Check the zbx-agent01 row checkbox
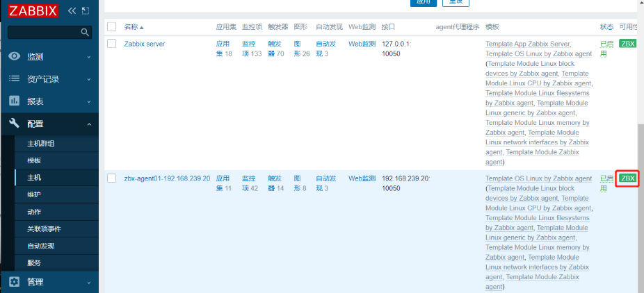This screenshot has width=644, height=293. point(112,178)
